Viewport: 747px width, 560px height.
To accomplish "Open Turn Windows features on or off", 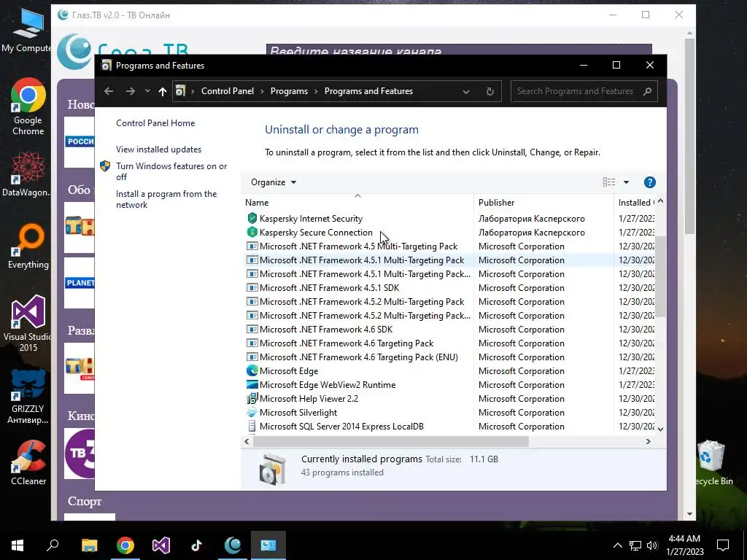I will click(x=171, y=171).
